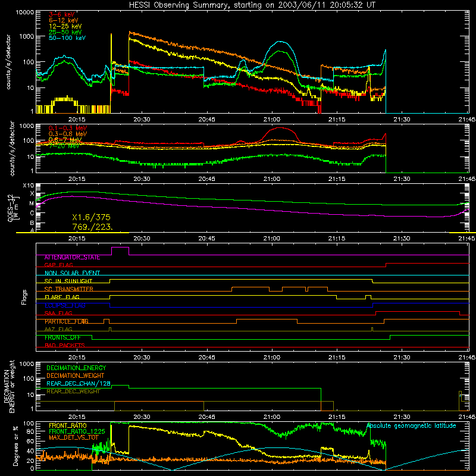Select the SAA_FLAG label
The width and height of the screenshot is (476, 476).
point(58,313)
